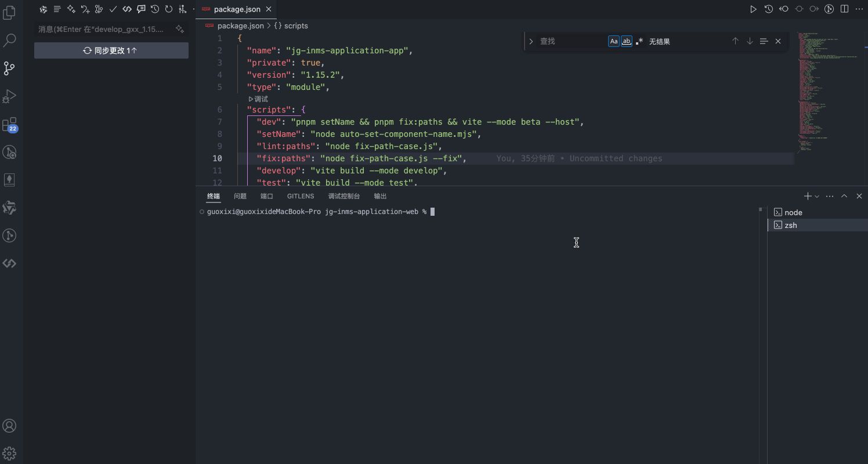Click the "setName" script line

(369, 134)
